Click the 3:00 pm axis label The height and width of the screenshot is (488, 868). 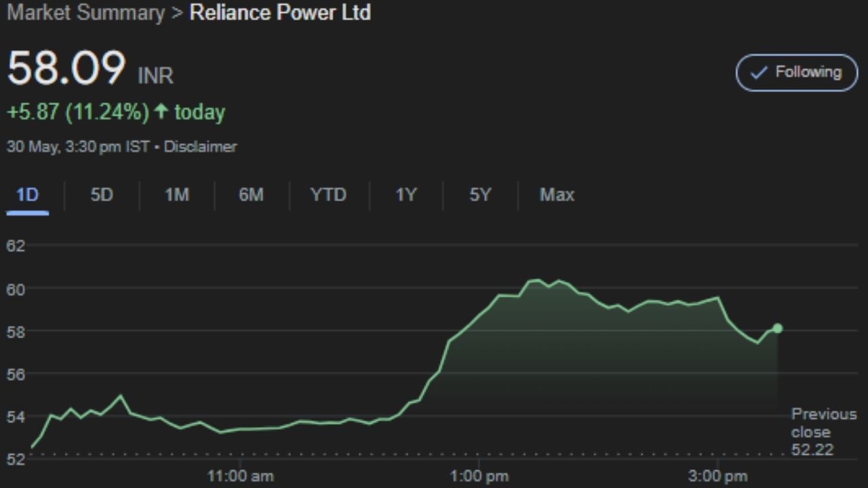pyautogui.click(x=717, y=476)
